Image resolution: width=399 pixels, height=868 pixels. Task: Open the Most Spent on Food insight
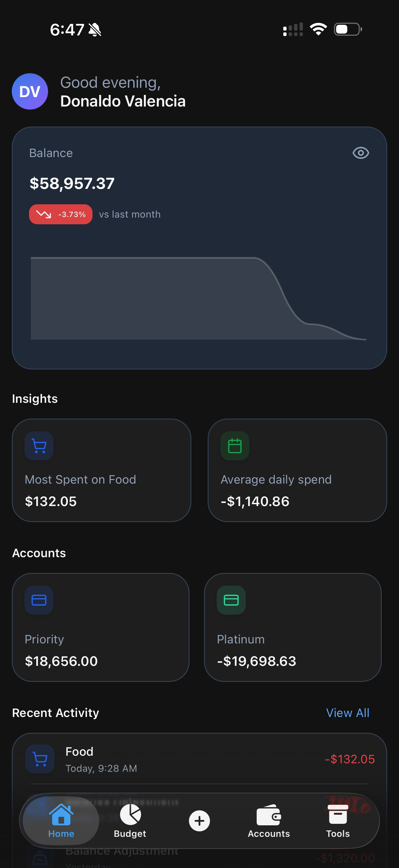coord(102,470)
